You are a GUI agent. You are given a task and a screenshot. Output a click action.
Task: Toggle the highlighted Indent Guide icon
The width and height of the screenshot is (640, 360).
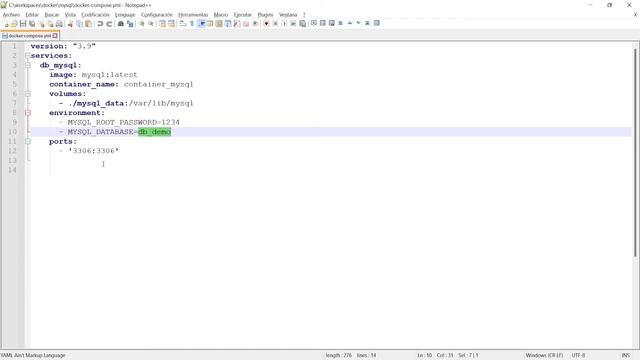[x=201, y=24]
